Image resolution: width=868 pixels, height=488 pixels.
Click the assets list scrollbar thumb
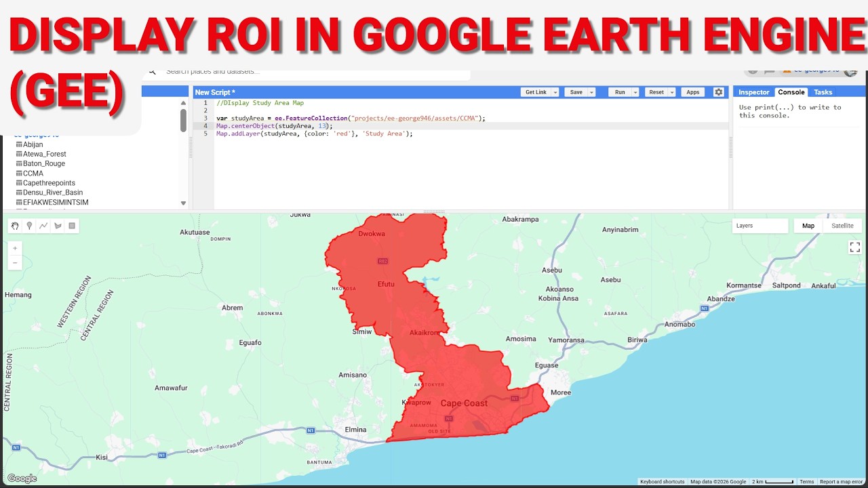[183, 120]
